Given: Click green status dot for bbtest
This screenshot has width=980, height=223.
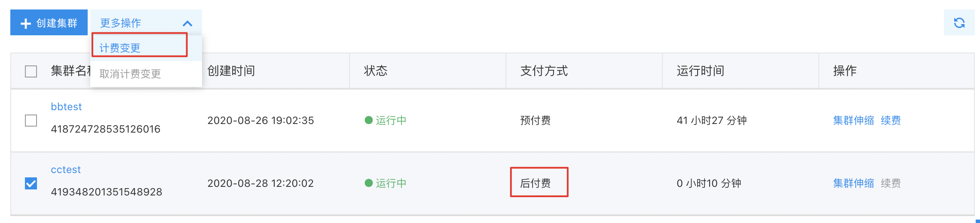Looking at the screenshot, I should pos(368,120).
